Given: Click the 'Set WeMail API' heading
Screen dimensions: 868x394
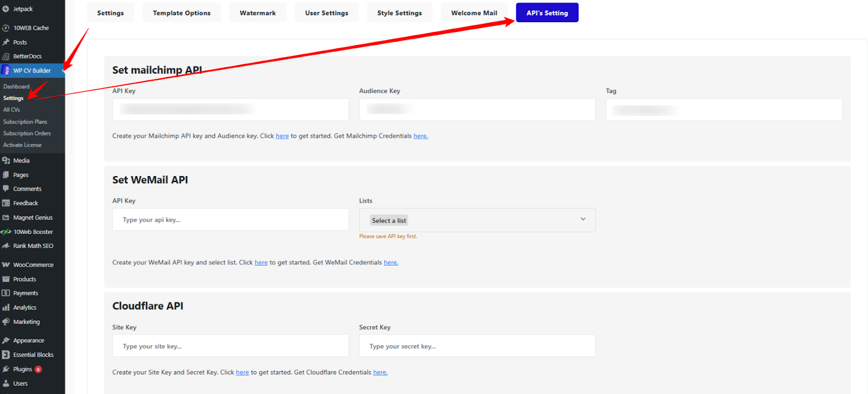Looking at the screenshot, I should tap(150, 180).
